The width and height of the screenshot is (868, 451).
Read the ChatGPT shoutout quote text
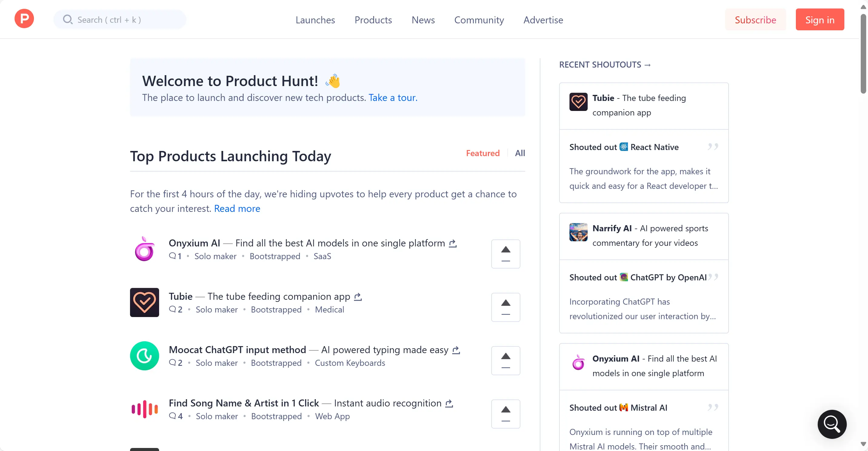click(643, 309)
